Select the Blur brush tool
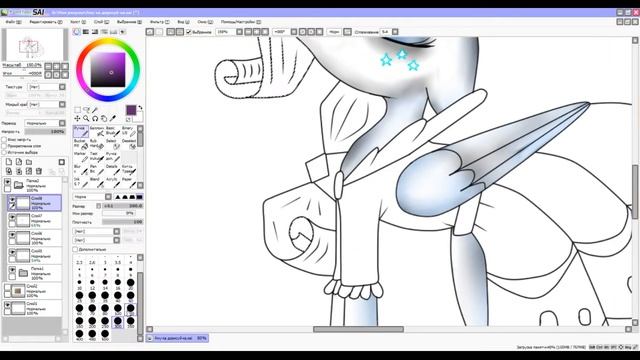The height and width of the screenshot is (360, 640). pyautogui.click(x=81, y=169)
